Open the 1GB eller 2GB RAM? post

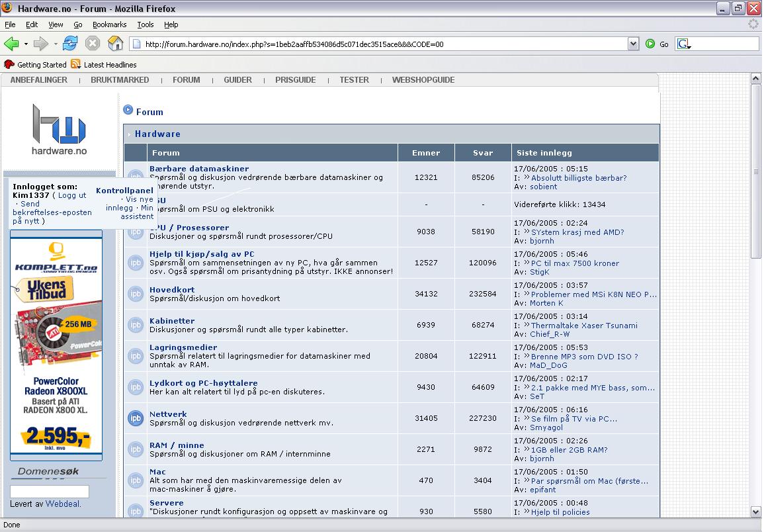(569, 450)
